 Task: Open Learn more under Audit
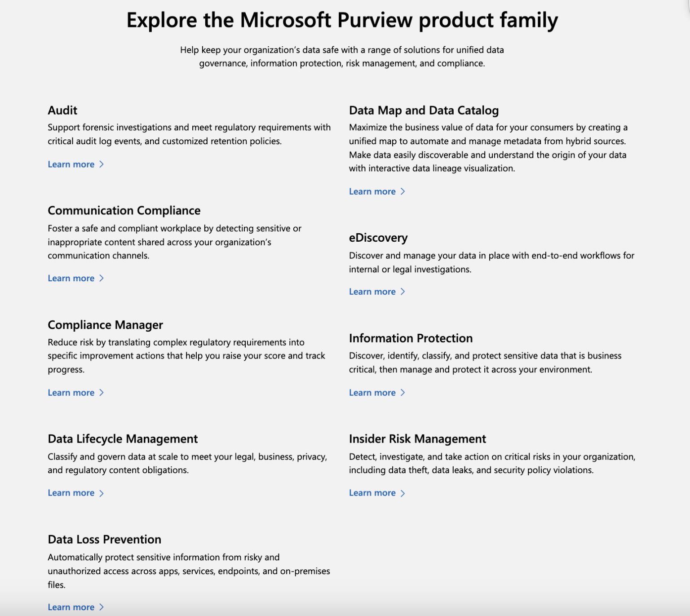coord(71,164)
